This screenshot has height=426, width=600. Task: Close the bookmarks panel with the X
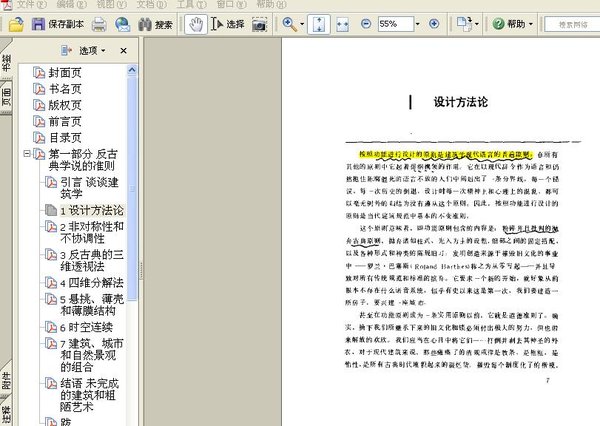(x=123, y=50)
